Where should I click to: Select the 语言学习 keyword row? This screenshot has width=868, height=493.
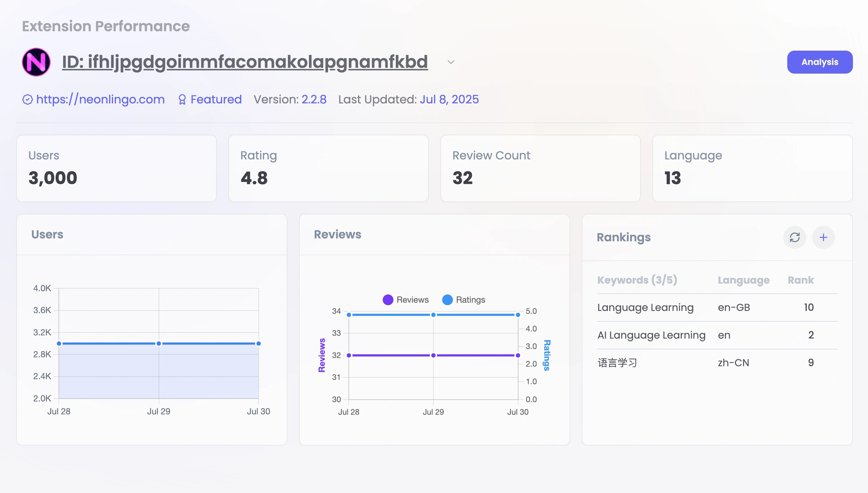tap(617, 363)
